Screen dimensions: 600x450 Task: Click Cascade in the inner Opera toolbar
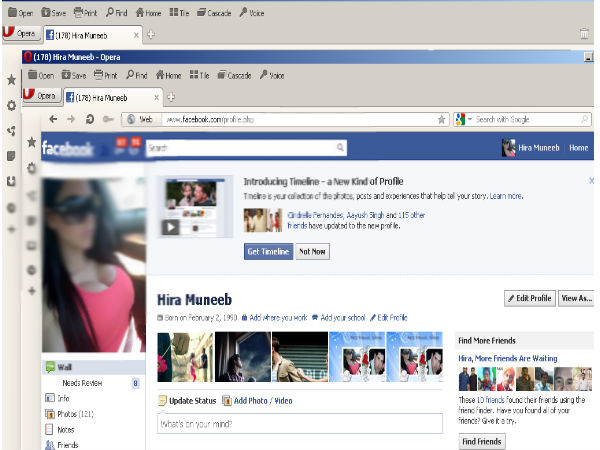(235, 75)
